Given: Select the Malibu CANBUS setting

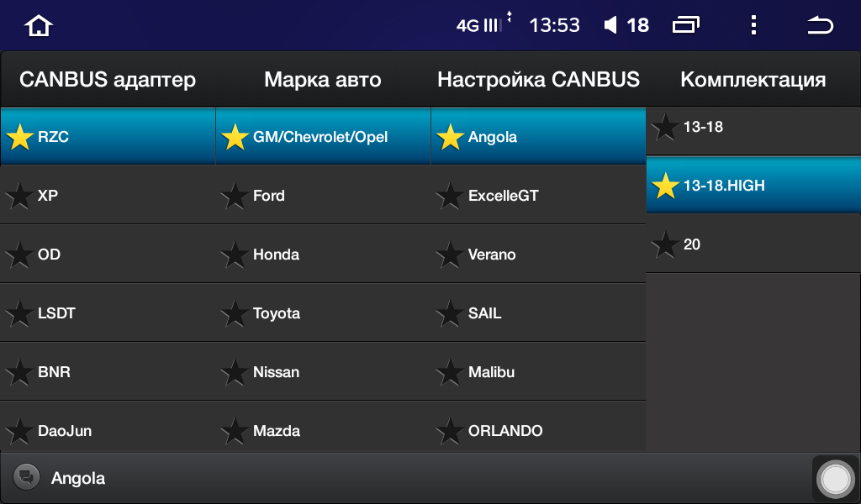Looking at the screenshot, I should (x=538, y=372).
